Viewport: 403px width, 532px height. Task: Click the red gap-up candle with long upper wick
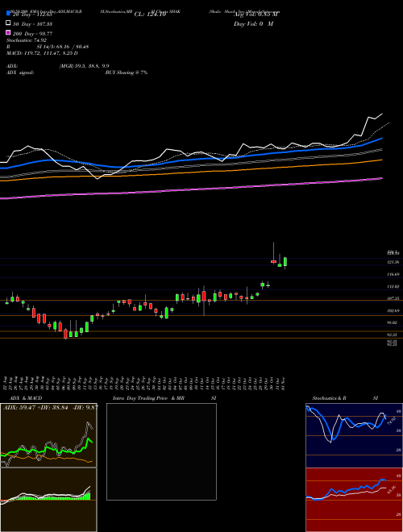[x=273, y=261]
